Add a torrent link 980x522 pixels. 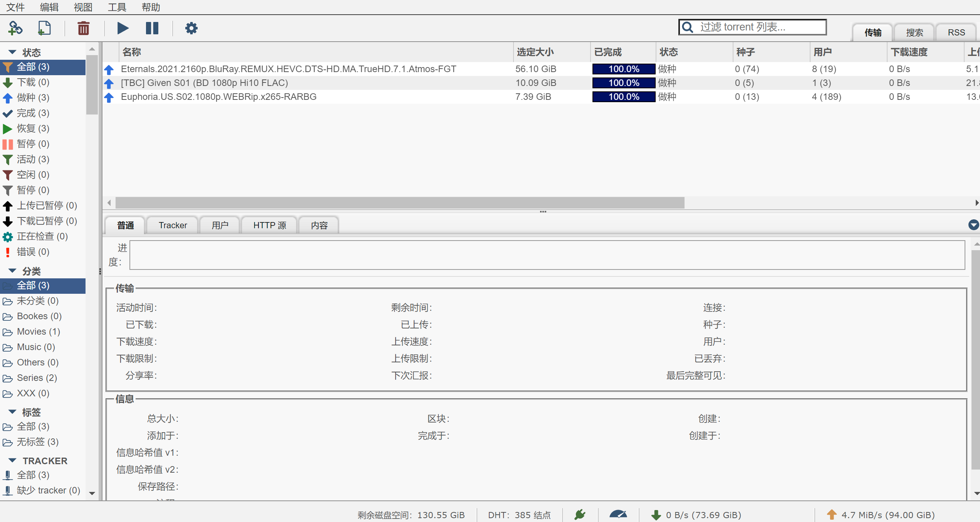tap(15, 28)
